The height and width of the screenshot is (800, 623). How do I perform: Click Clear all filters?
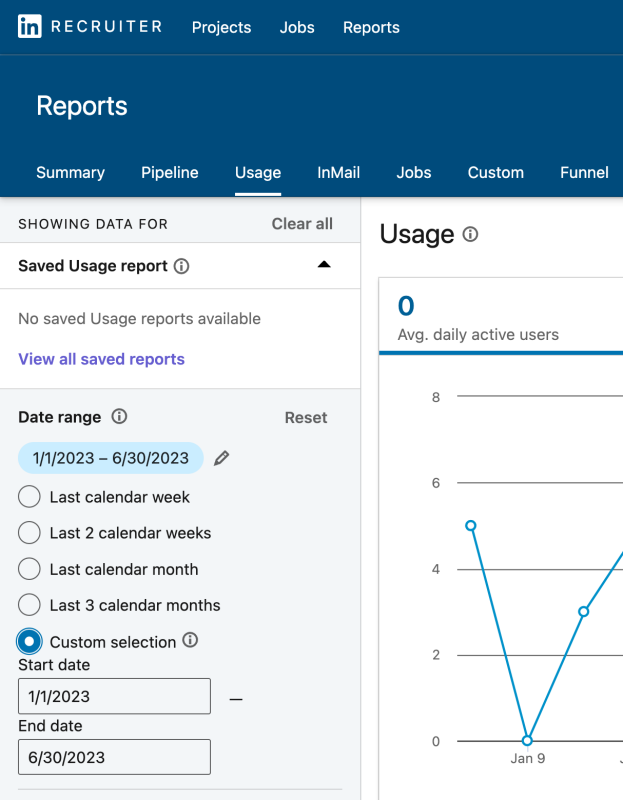(x=302, y=223)
